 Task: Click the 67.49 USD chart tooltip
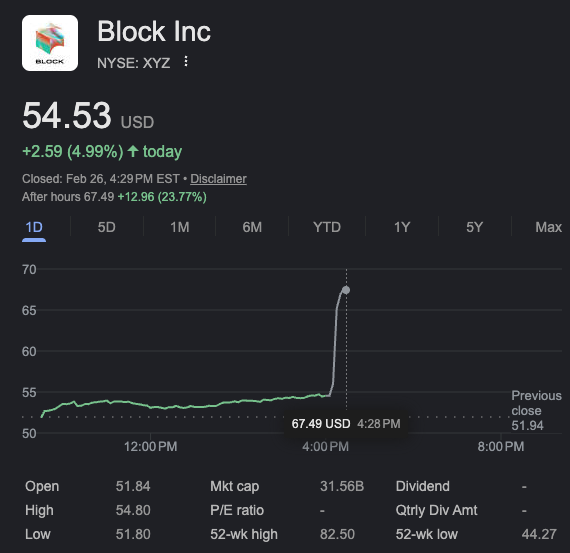tap(346, 424)
